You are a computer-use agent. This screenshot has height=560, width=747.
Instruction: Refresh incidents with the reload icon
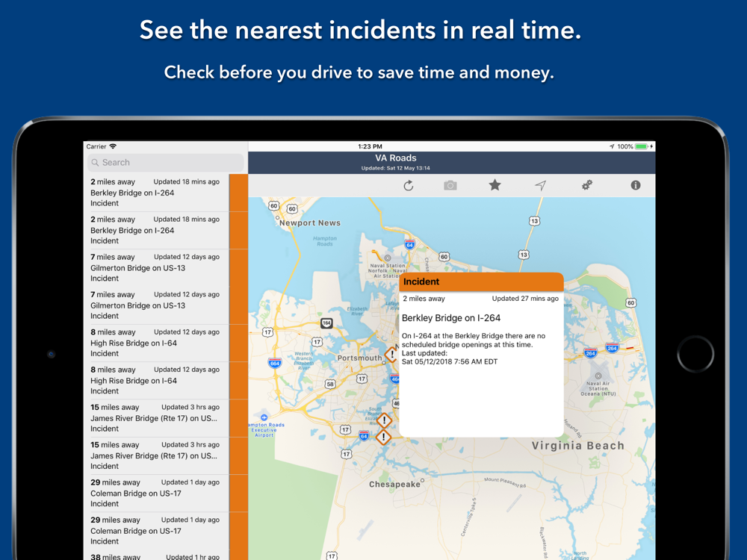pyautogui.click(x=409, y=186)
